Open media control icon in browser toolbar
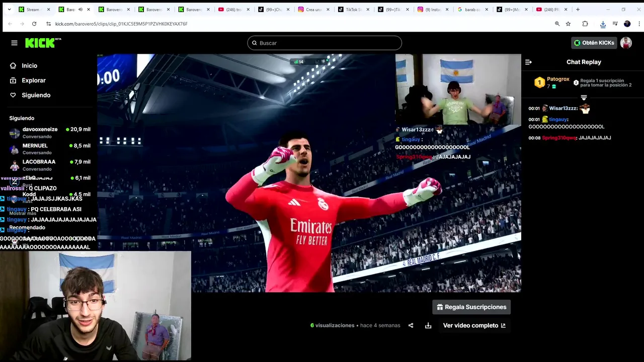Image resolution: width=644 pixels, height=362 pixels. click(615, 24)
